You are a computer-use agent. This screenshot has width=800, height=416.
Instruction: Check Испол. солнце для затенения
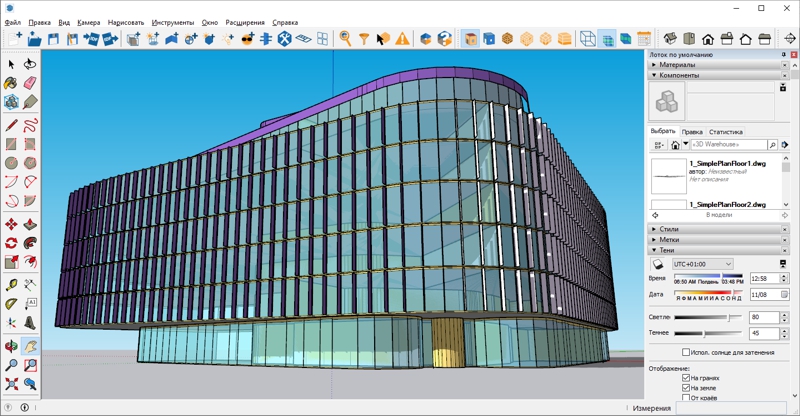tap(686, 352)
